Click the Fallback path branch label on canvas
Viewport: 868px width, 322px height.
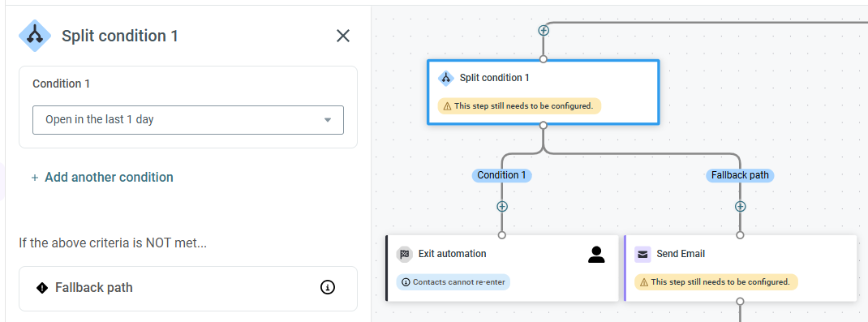pos(740,175)
